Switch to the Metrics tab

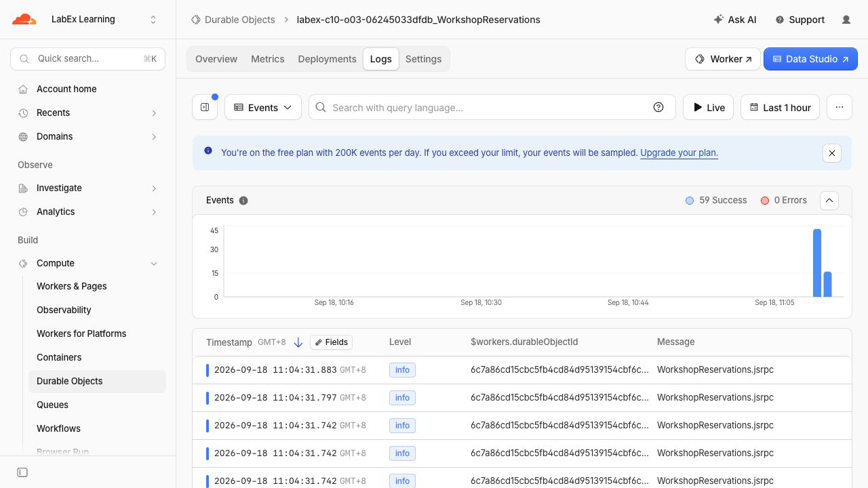[x=268, y=59]
